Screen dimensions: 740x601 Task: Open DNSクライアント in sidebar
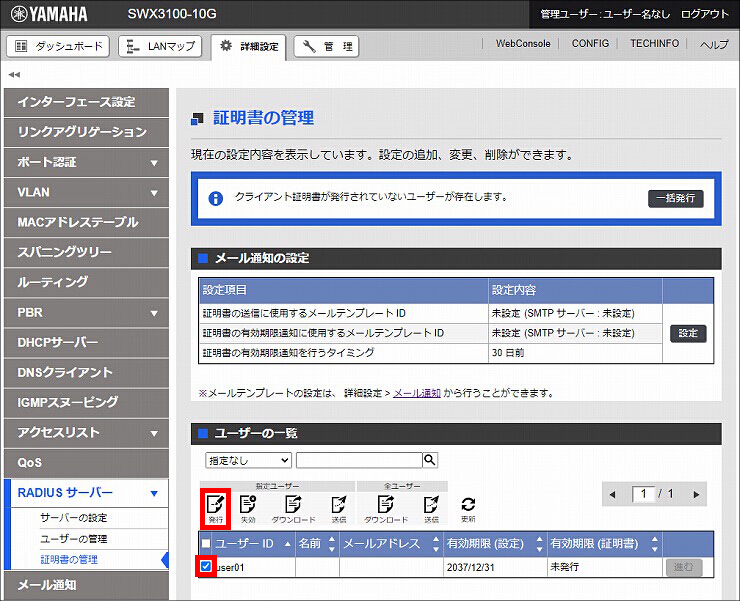point(86,372)
